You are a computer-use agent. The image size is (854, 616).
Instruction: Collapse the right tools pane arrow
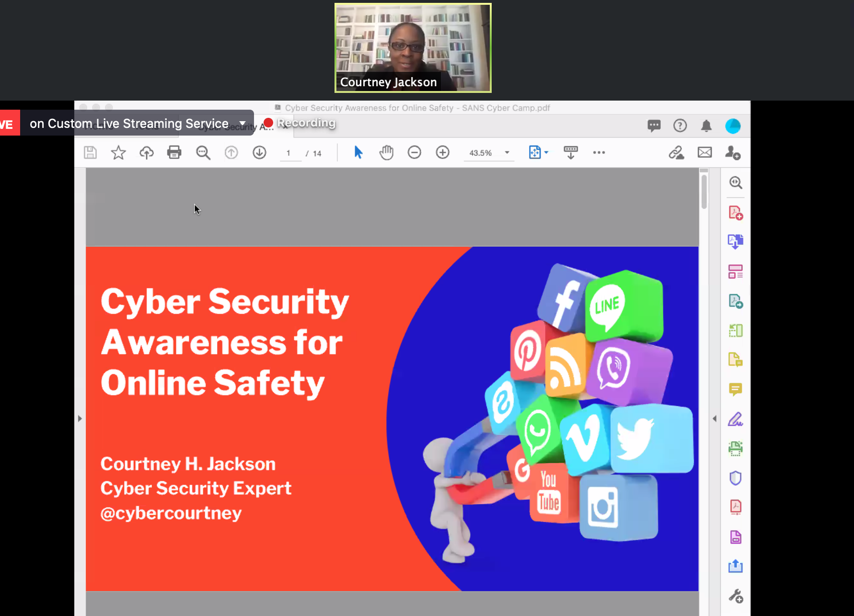(714, 419)
